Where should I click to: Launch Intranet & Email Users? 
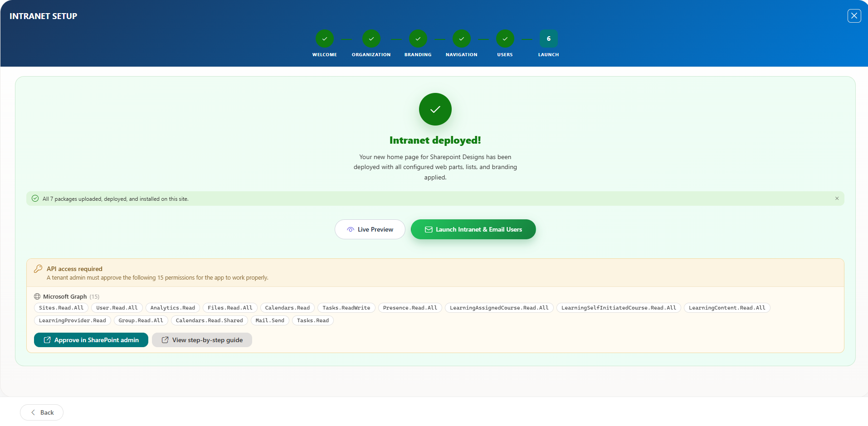click(473, 229)
